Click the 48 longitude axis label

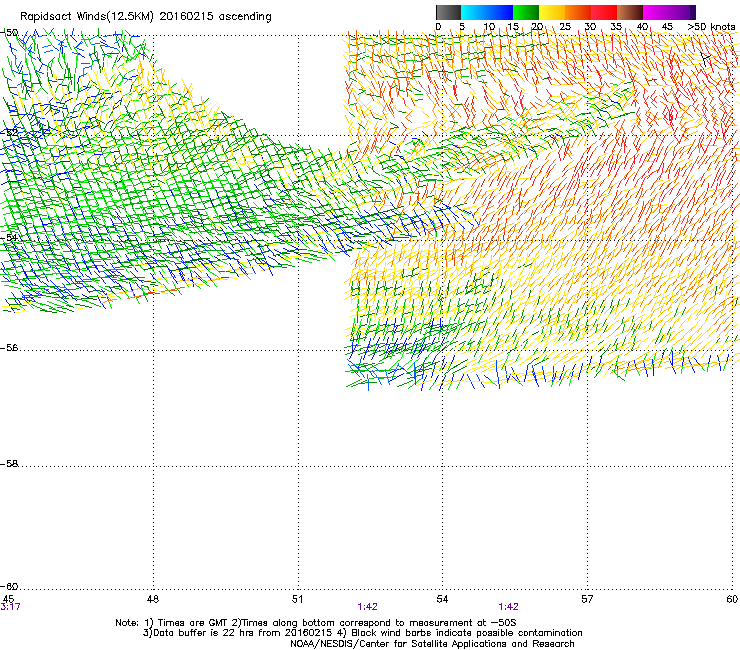click(153, 599)
